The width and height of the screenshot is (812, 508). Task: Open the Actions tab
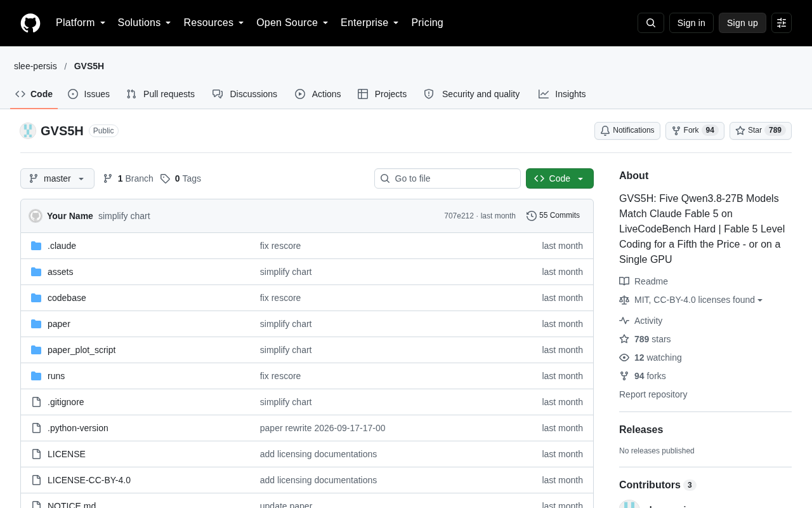point(318,94)
